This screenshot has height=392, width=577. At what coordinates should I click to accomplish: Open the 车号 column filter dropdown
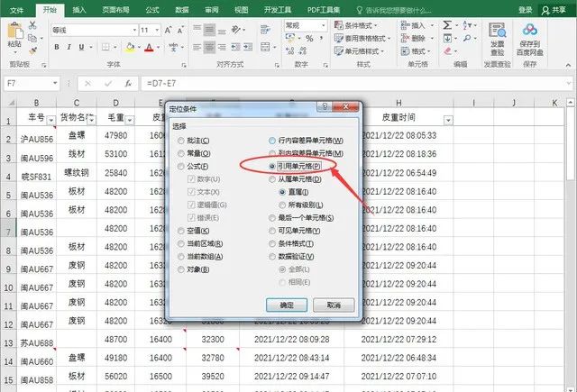tap(51, 120)
